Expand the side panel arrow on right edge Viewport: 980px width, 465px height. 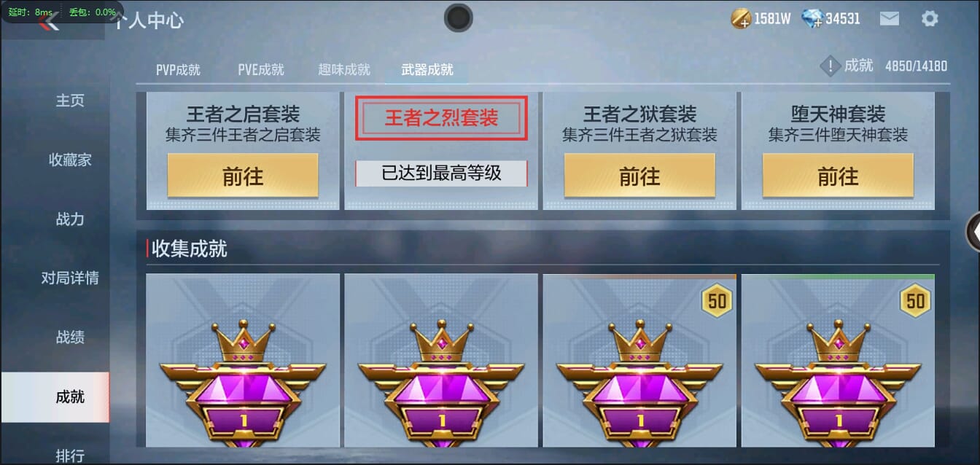[973, 232]
